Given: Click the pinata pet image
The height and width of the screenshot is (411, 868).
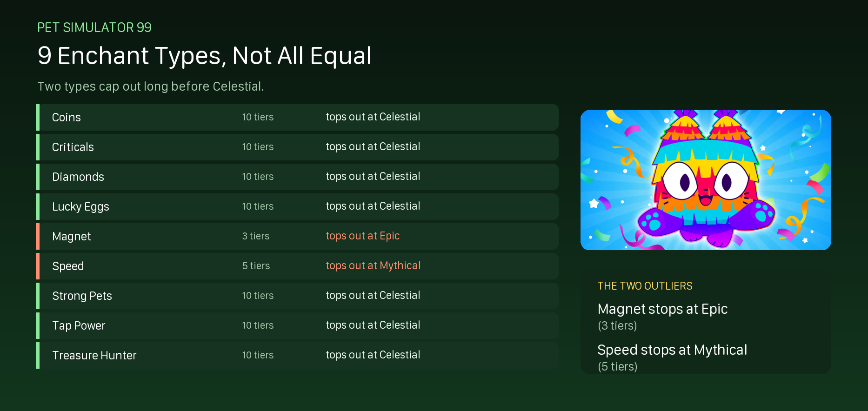Looking at the screenshot, I should tap(705, 180).
